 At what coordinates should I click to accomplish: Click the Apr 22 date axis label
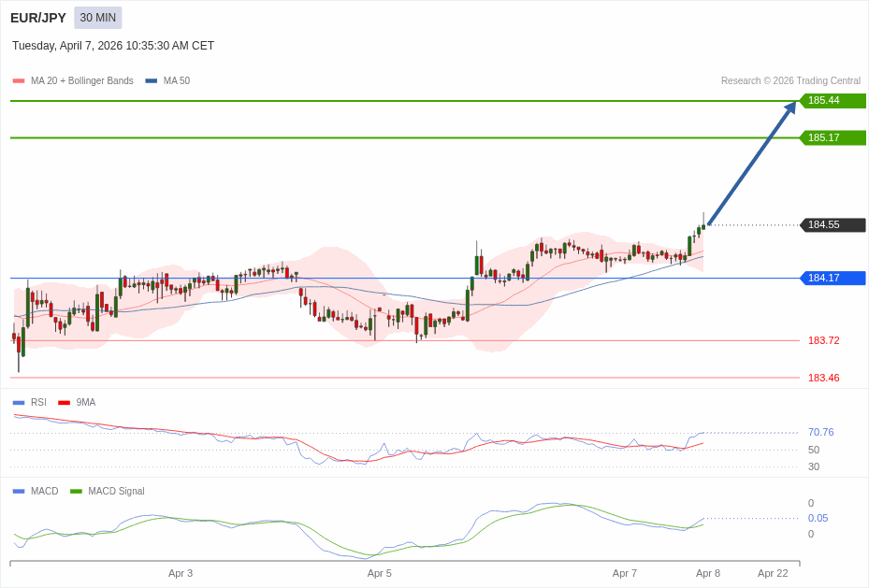point(773,573)
